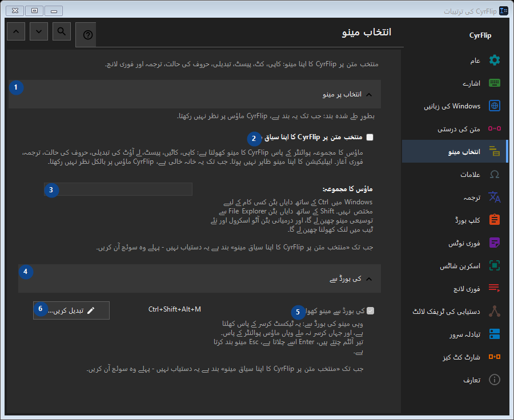
Task: Click the pencil icon on تبدیل کریں button
Action: point(91,310)
